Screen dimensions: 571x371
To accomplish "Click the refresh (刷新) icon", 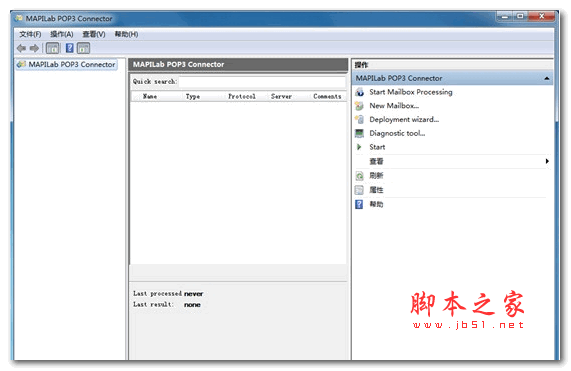I will click(359, 176).
